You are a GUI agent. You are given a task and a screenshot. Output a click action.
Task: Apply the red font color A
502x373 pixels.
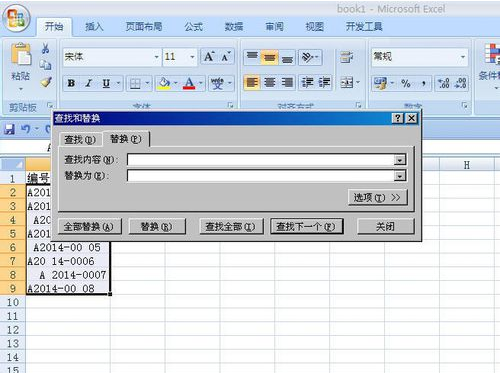click(x=189, y=83)
